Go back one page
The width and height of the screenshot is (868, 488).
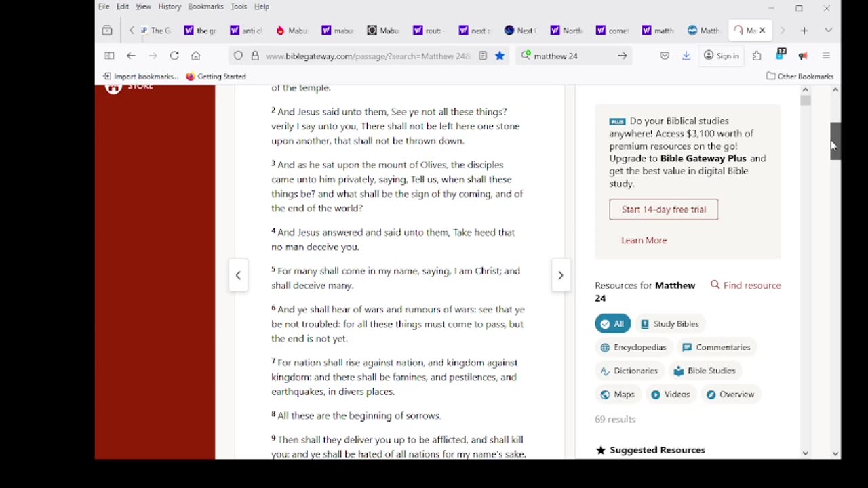[131, 56]
